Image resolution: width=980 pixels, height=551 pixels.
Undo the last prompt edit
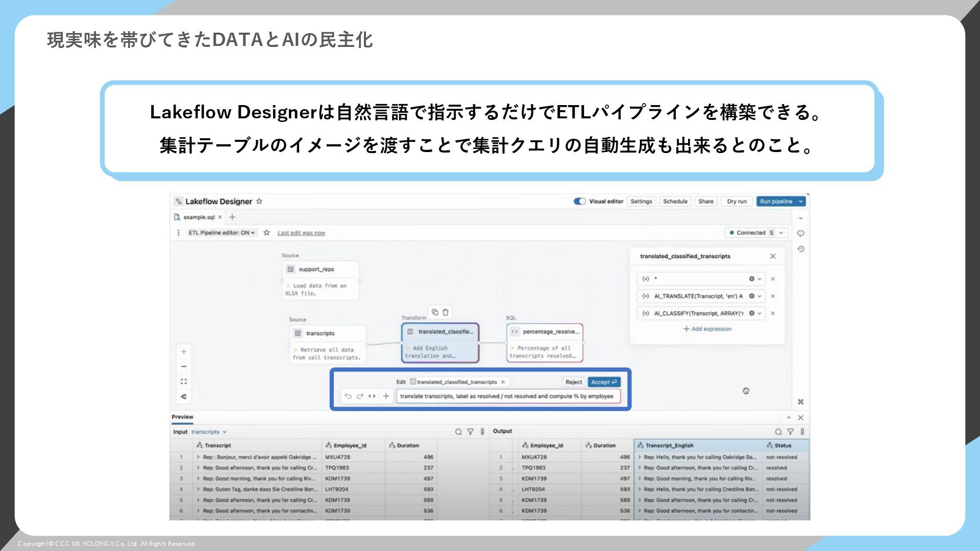[x=348, y=396]
